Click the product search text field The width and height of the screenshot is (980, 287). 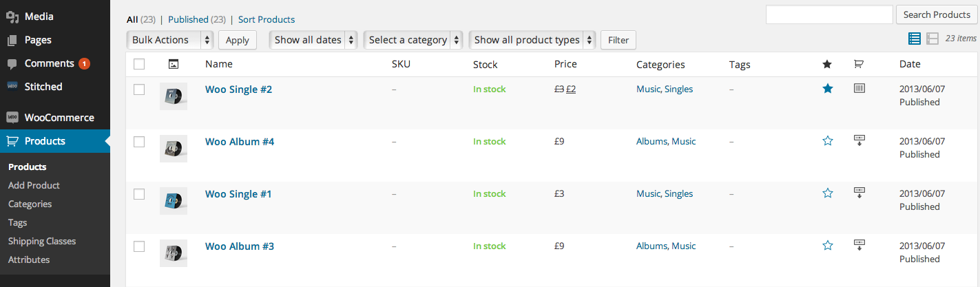(x=829, y=14)
